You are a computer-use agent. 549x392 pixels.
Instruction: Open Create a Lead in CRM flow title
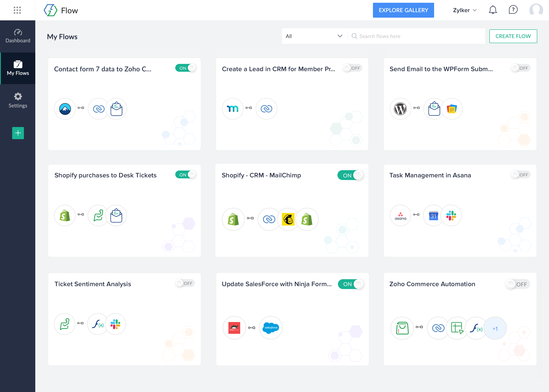(278, 69)
